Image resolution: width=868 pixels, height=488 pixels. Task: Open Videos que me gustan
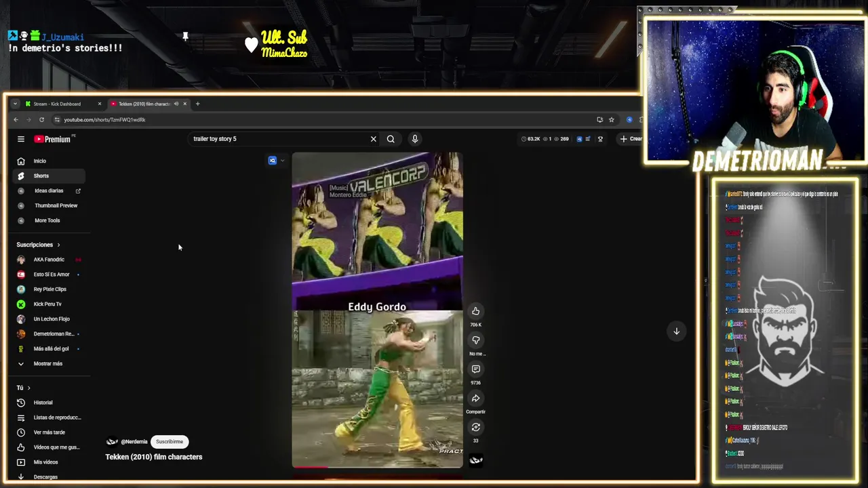[48, 447]
